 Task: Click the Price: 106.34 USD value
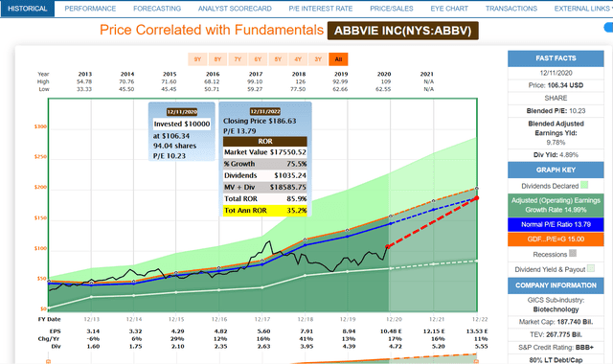(556, 85)
